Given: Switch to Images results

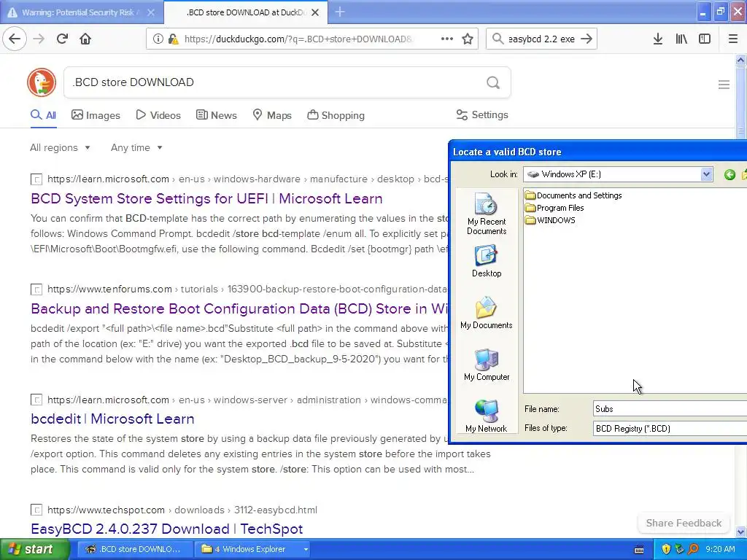Looking at the screenshot, I should (x=96, y=115).
